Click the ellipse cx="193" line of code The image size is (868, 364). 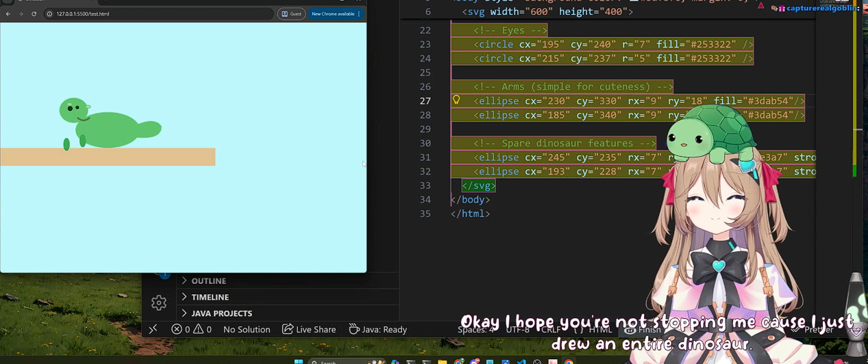(644, 171)
